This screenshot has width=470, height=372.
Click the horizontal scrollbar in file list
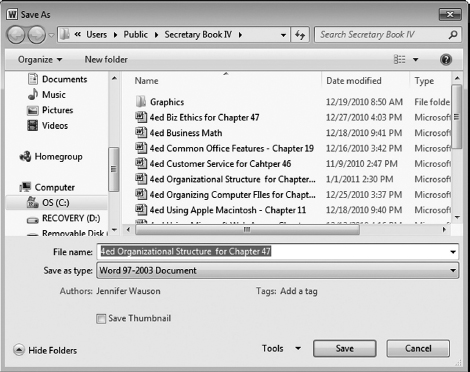tap(247, 229)
